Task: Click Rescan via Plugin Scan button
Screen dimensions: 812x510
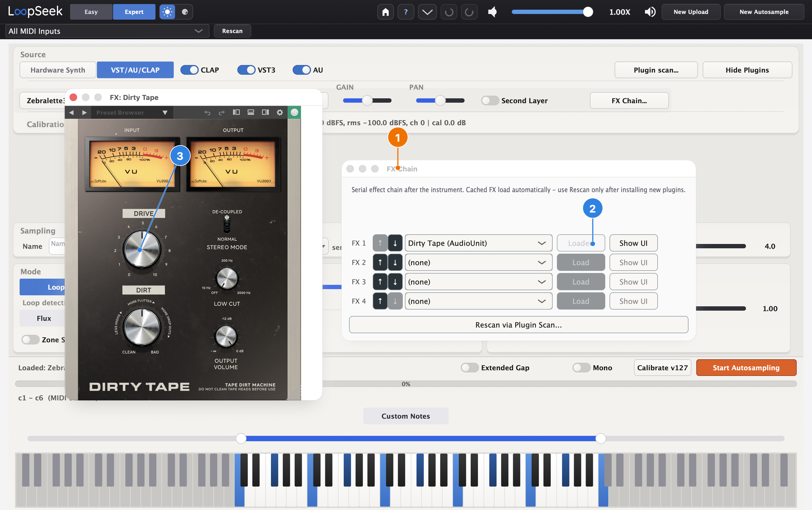Action: point(518,325)
